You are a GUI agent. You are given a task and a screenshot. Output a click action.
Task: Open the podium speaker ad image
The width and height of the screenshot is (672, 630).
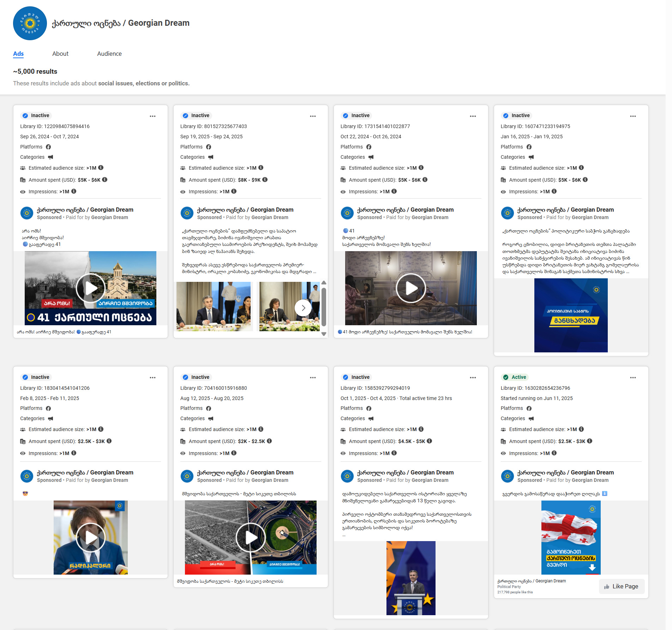(x=411, y=578)
